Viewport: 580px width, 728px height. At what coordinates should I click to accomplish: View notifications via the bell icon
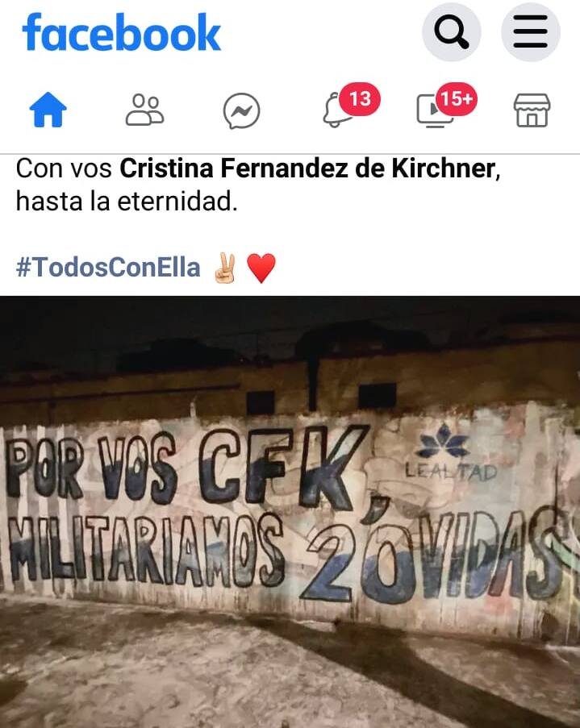click(x=338, y=110)
